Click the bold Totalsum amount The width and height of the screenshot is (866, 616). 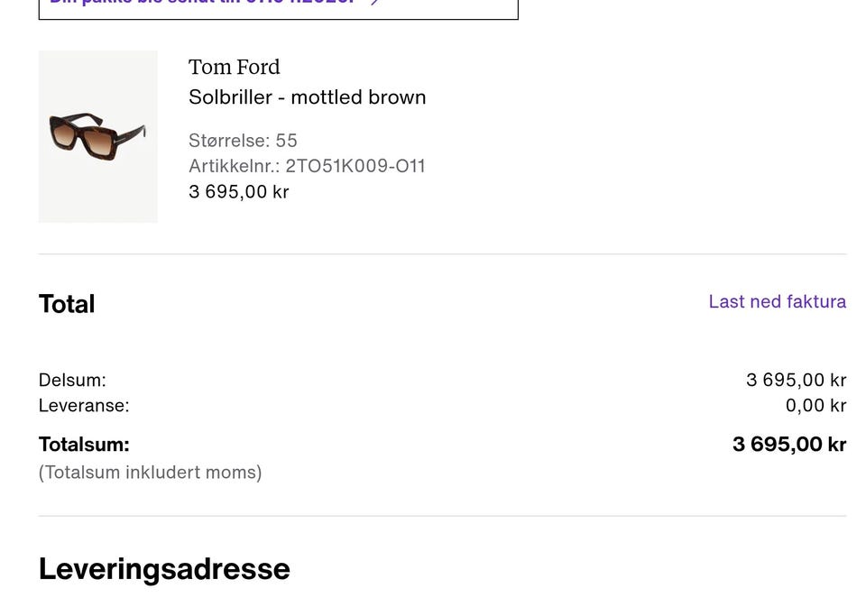tap(789, 445)
